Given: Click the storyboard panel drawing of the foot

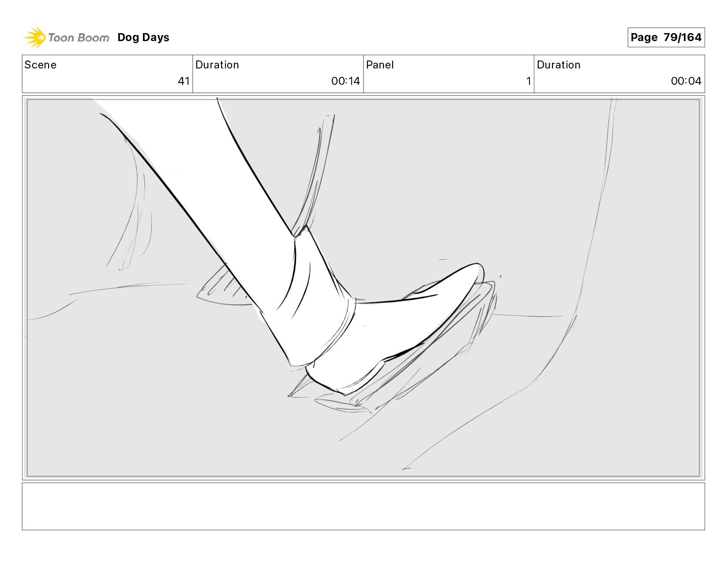Looking at the screenshot, I should (363, 288).
